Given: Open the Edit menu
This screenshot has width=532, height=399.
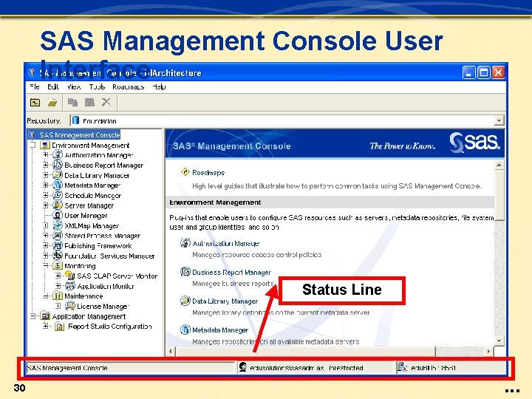Looking at the screenshot, I should [x=53, y=87].
